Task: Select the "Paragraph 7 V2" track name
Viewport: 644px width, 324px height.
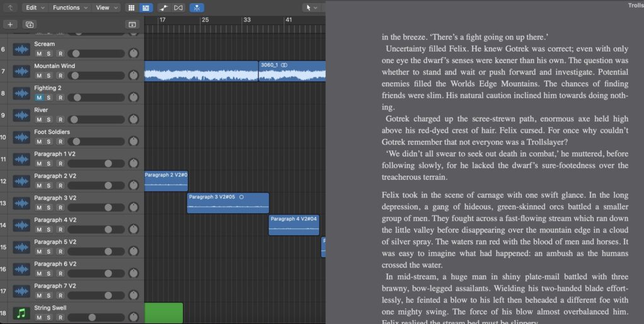Action: (x=55, y=286)
